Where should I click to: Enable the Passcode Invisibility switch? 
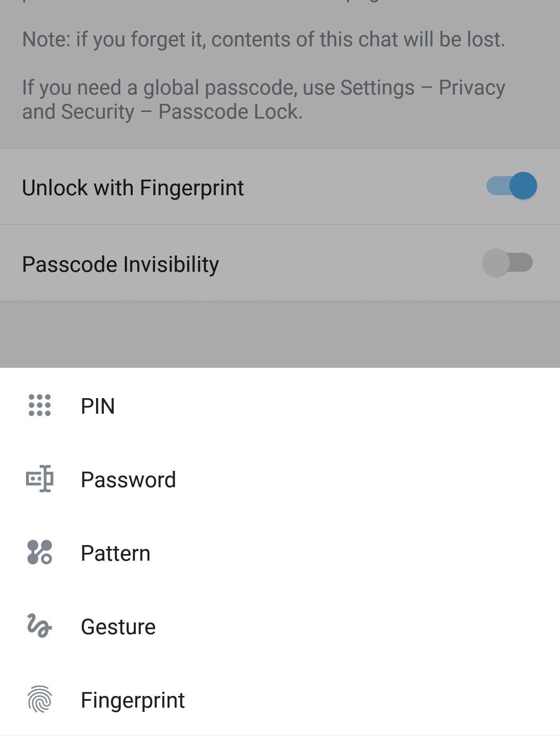click(x=507, y=262)
